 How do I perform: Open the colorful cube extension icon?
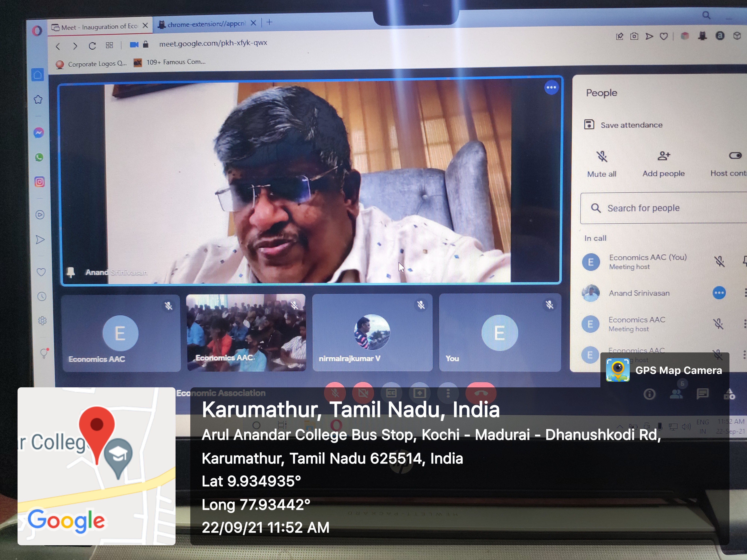tap(684, 36)
